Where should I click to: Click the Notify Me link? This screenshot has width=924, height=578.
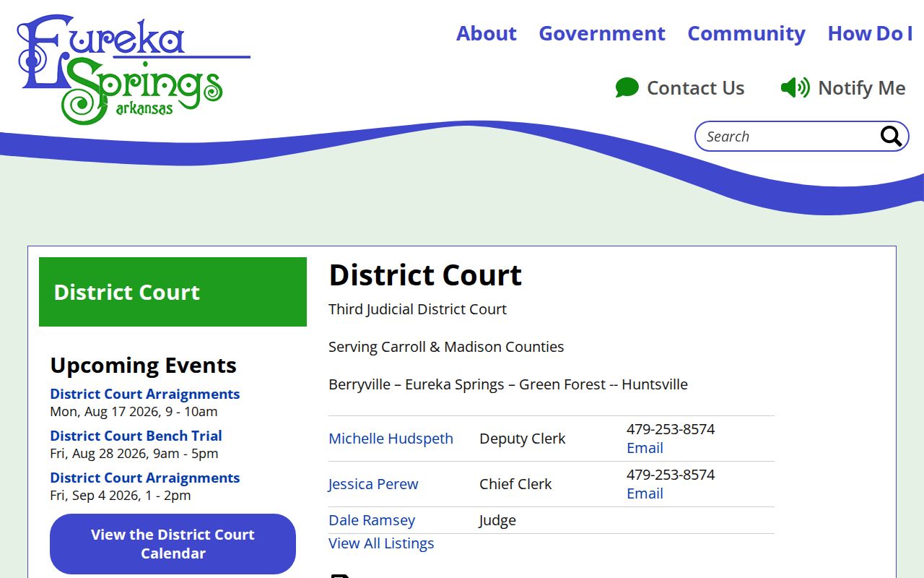coord(843,88)
